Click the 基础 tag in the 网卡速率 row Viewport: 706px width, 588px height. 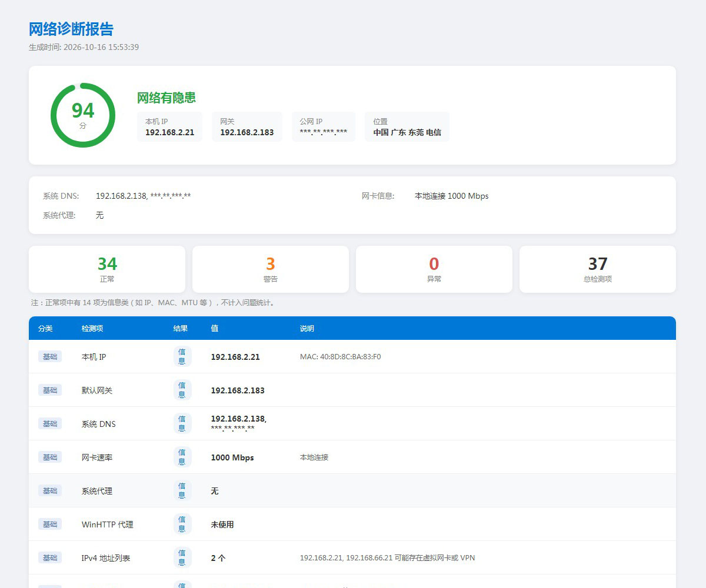point(50,457)
